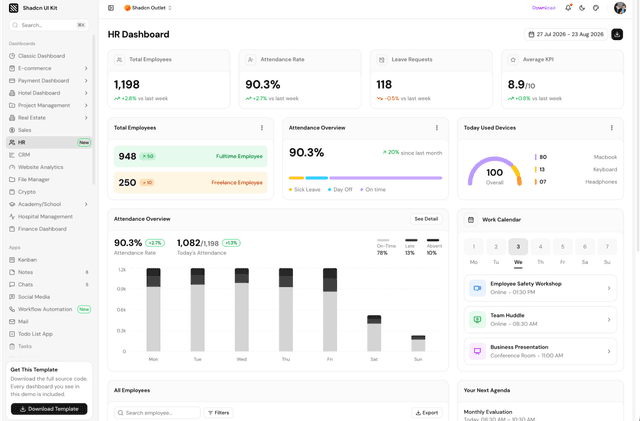Open Website Analytics in sidebar
Screen dimensions: 640x421
[x=49, y=167]
